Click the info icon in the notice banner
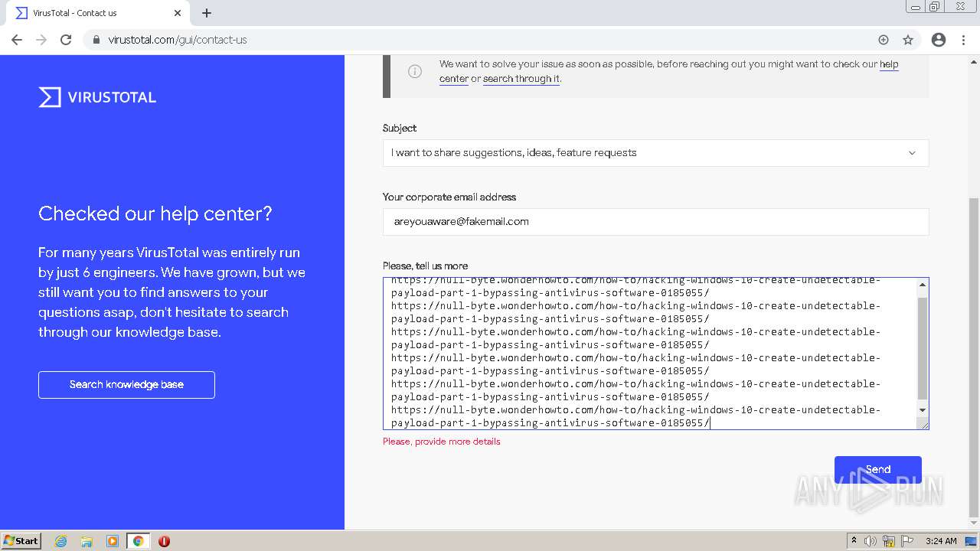The height and width of the screenshot is (551, 980). tap(415, 71)
